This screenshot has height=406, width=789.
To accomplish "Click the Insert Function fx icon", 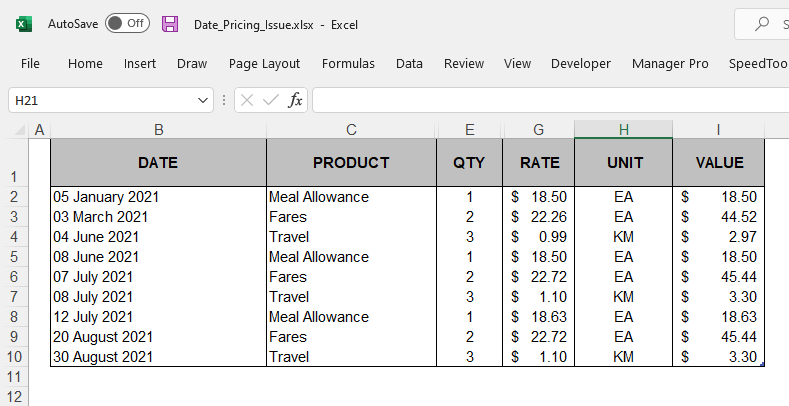I will pos(295,100).
